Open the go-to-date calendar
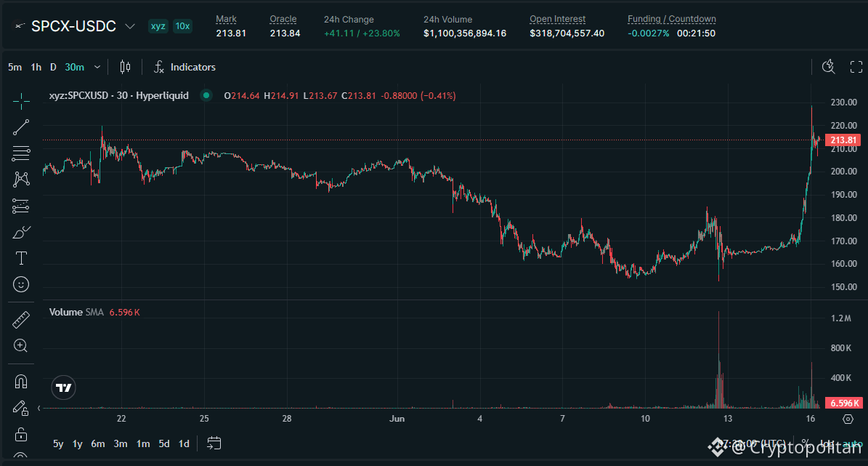This screenshot has width=868, height=466. (214, 443)
